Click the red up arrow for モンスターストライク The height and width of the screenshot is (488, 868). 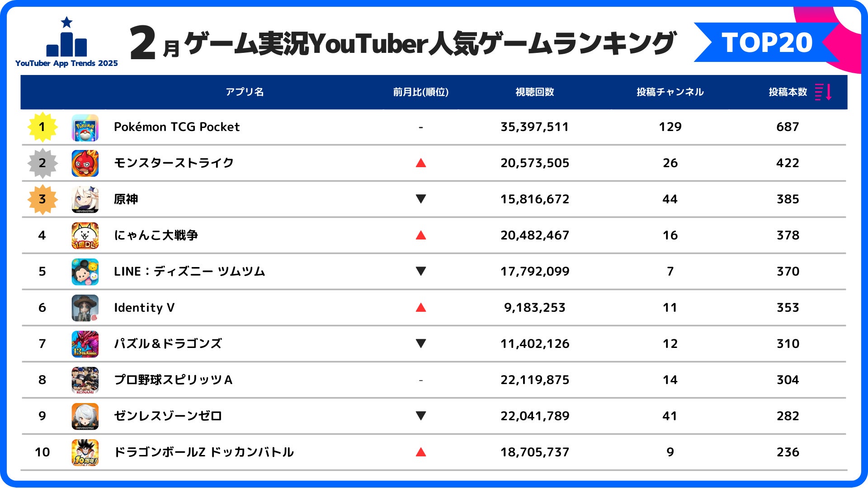coord(421,163)
